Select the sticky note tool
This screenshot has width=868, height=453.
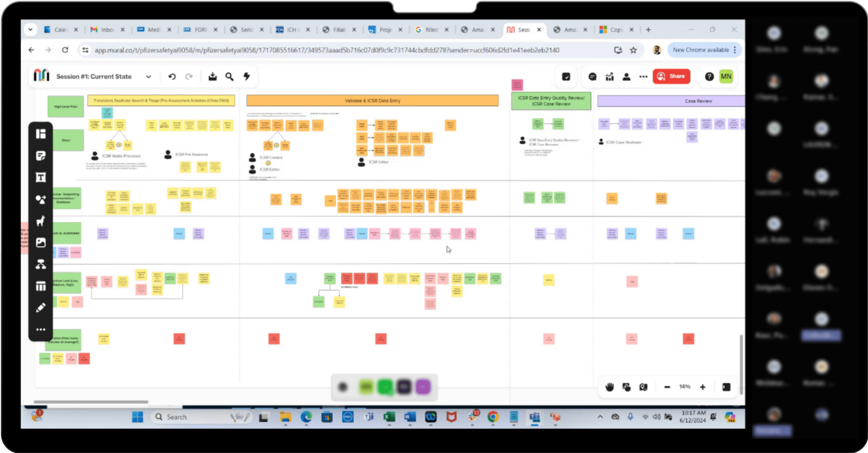point(41,155)
